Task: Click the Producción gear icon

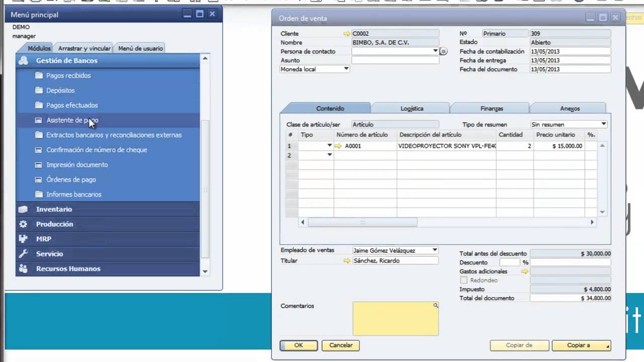Action: tap(23, 224)
